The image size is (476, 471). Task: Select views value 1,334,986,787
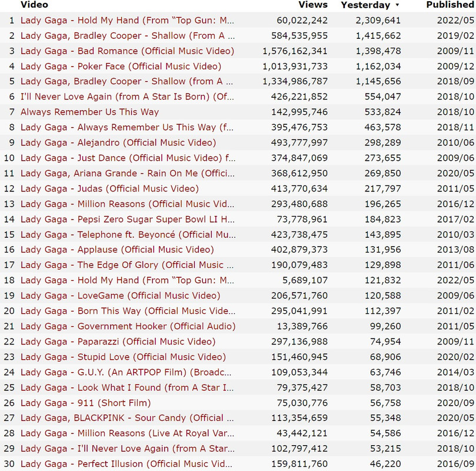pos(295,81)
